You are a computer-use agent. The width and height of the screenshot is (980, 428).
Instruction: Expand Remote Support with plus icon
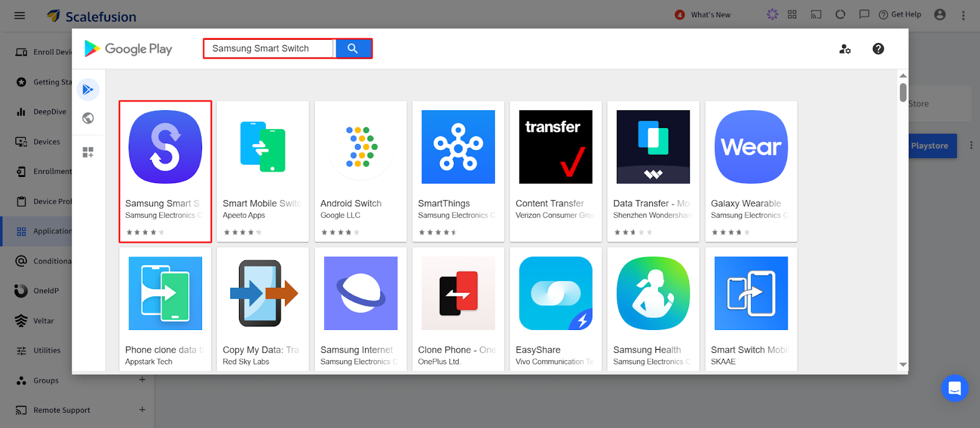coord(142,410)
